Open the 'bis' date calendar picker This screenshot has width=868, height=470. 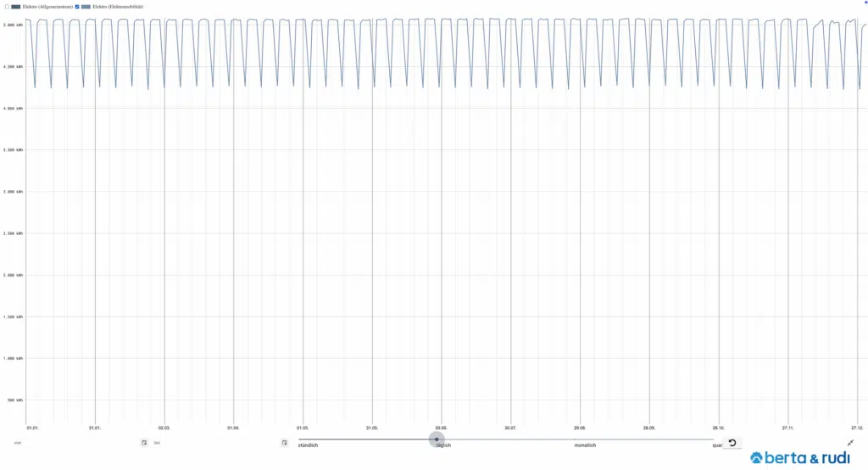285,443
